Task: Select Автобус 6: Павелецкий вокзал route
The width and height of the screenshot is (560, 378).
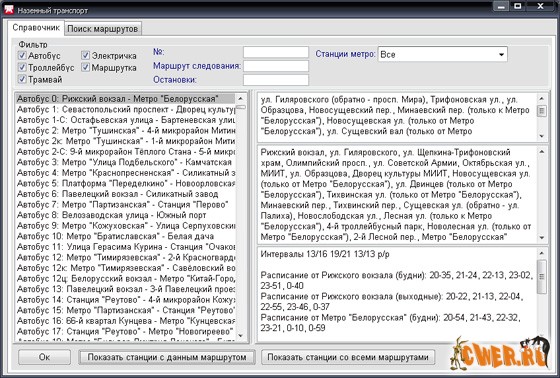Action: (126, 194)
